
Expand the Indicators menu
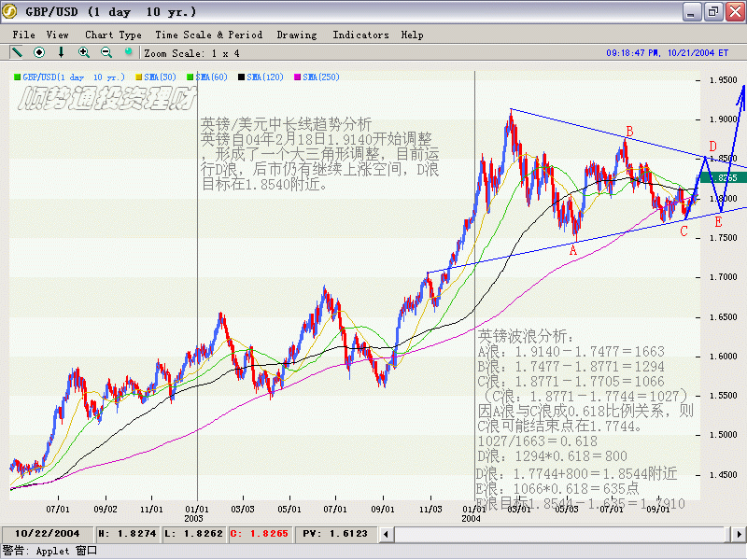(360, 35)
